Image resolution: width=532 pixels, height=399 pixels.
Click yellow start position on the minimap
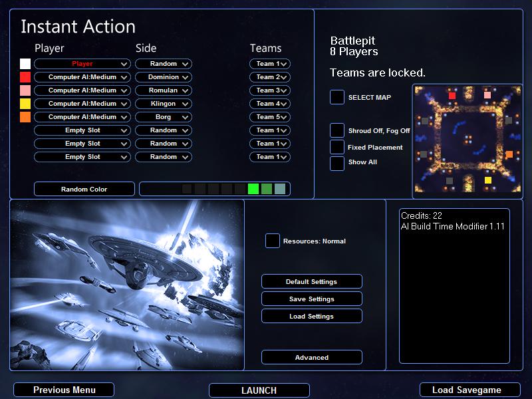[488, 180]
